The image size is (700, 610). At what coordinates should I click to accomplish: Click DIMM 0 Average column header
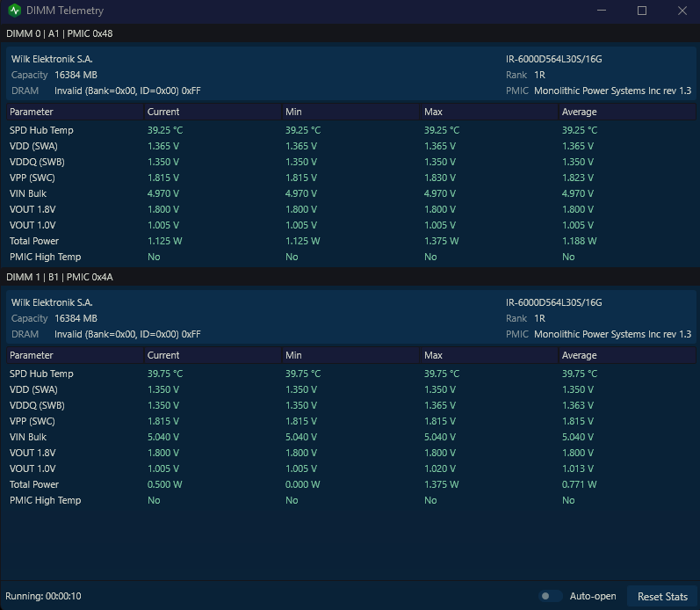click(627, 112)
